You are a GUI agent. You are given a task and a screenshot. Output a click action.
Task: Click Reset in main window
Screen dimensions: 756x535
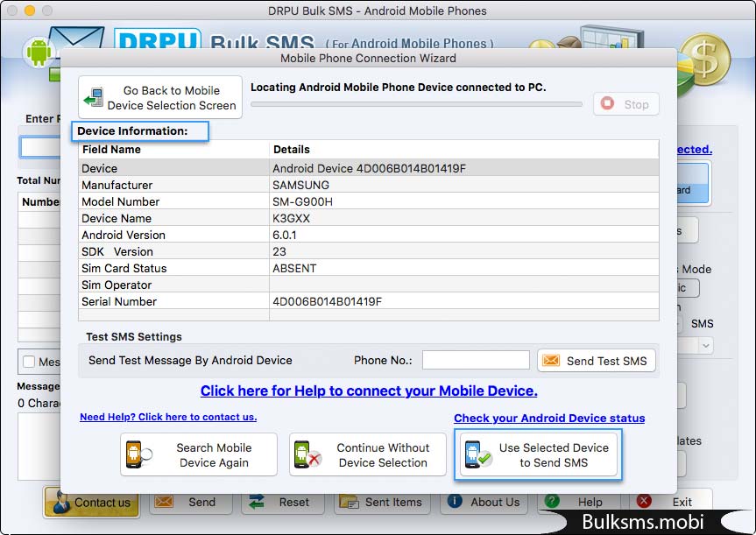(283, 503)
